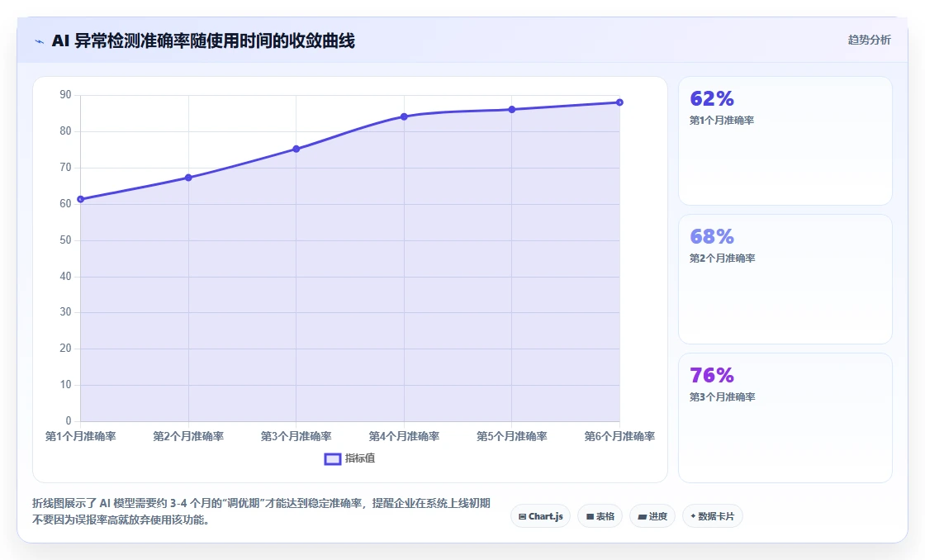Viewport: 925px width, 560px height.
Task: Click x-axis label 第1个月准确率
Action: coord(81,437)
